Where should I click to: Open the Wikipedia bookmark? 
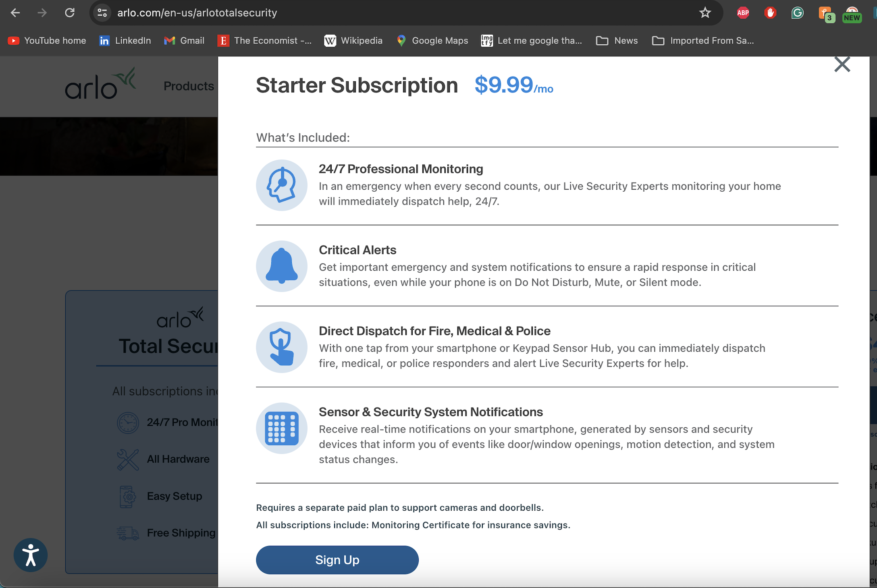(x=353, y=40)
